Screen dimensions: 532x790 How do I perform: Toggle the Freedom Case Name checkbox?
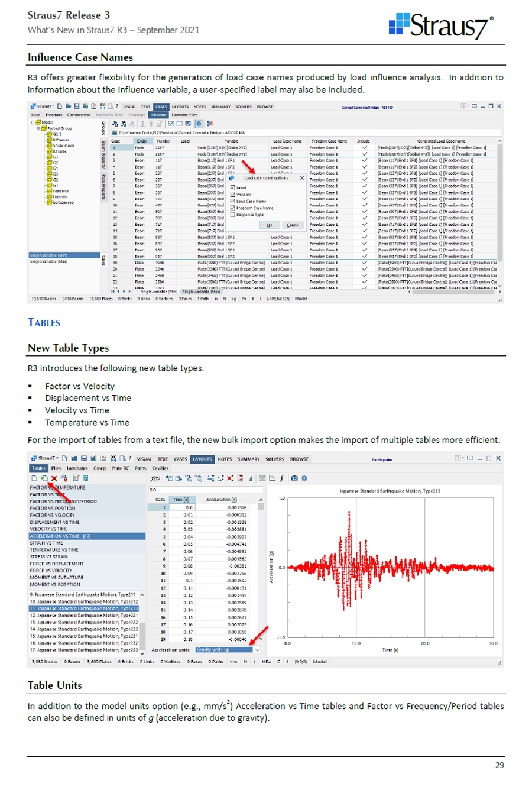[232, 208]
